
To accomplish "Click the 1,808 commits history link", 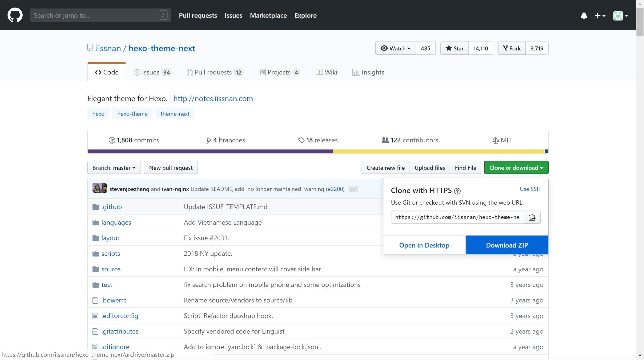I will click(134, 140).
